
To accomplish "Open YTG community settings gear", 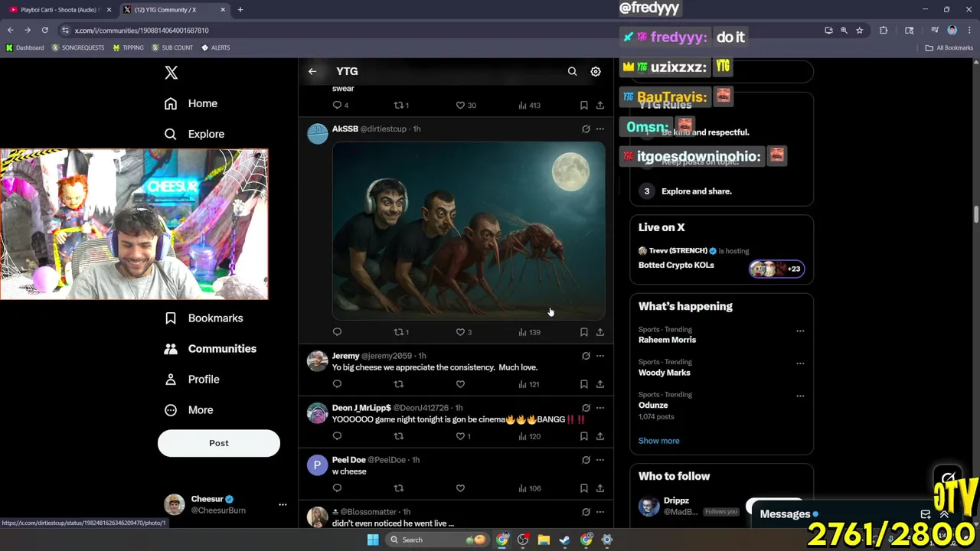I will [596, 71].
